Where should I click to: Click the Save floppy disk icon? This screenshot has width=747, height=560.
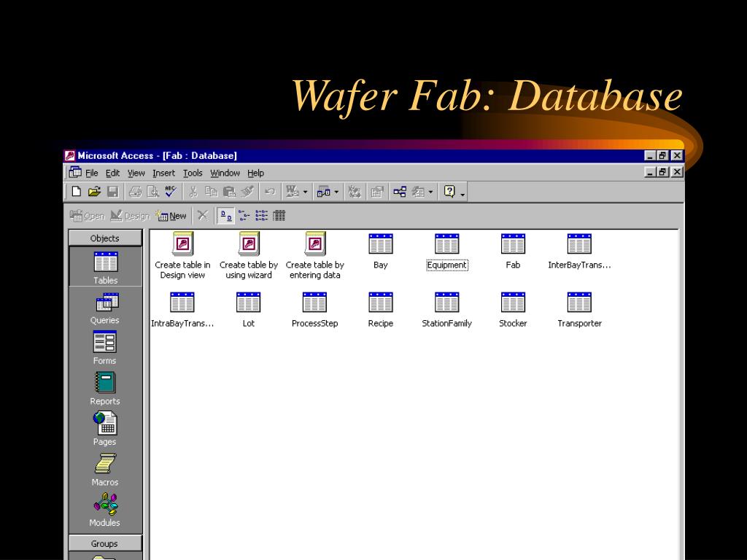pyautogui.click(x=112, y=192)
